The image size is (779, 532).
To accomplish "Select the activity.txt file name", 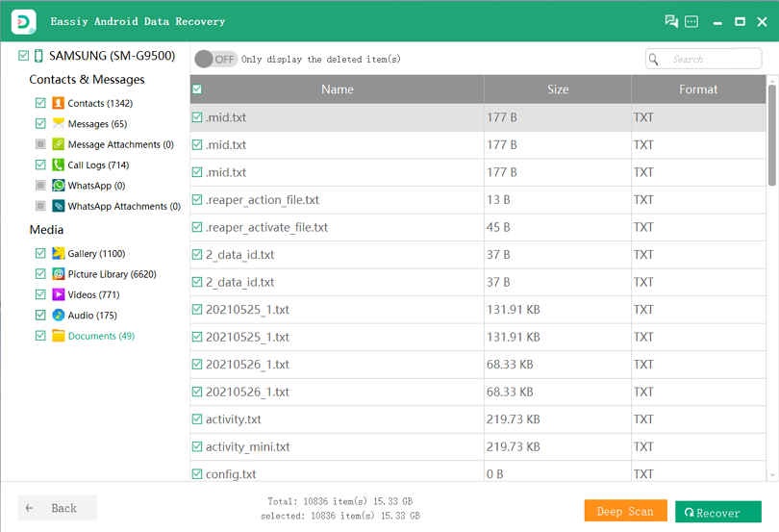I will pos(234,419).
